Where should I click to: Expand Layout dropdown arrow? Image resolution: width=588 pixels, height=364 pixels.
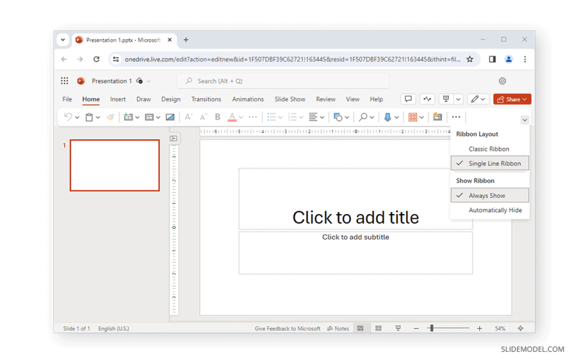pos(158,118)
